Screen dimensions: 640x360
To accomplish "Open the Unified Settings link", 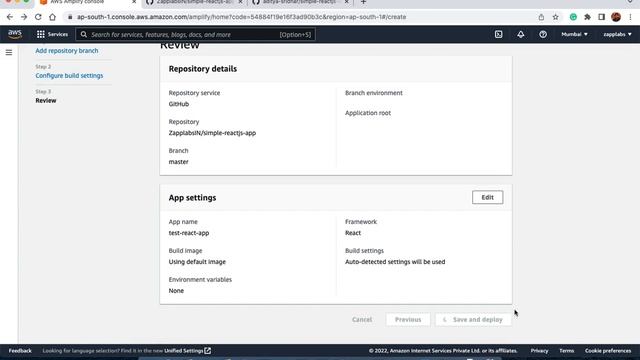I will click(187, 351).
